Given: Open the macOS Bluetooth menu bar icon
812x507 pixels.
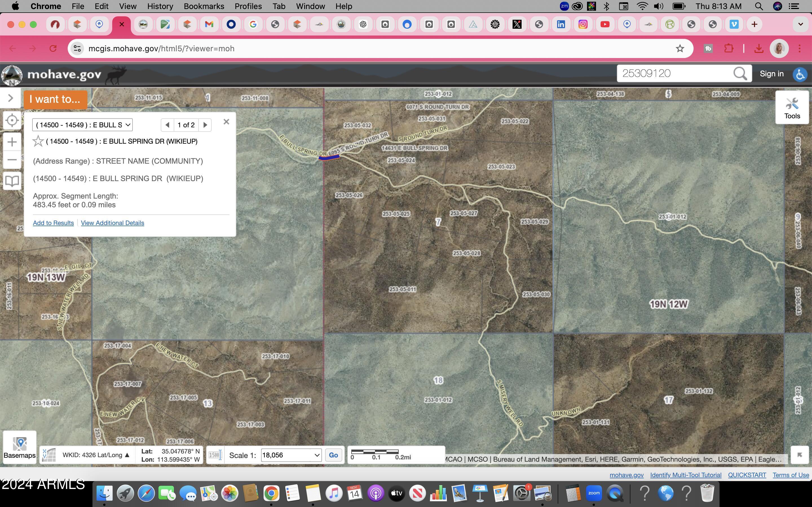Looking at the screenshot, I should pos(606,6).
